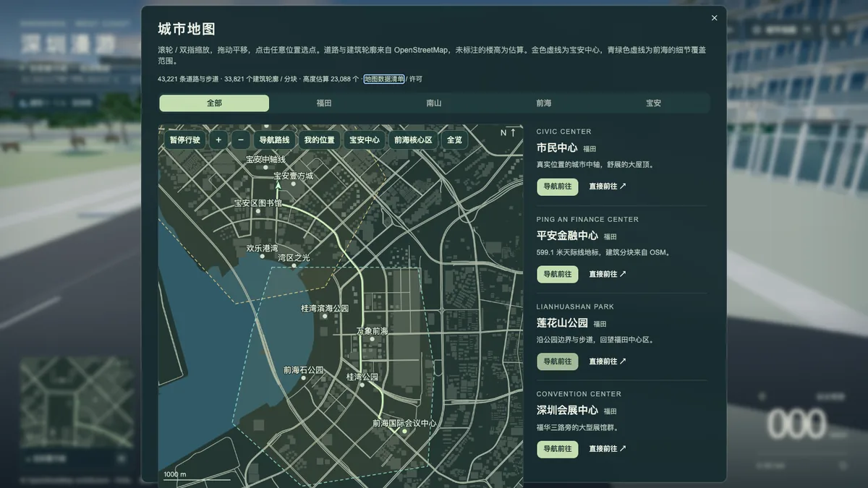
Task: Click the 导航路线 map button
Action: click(274, 140)
